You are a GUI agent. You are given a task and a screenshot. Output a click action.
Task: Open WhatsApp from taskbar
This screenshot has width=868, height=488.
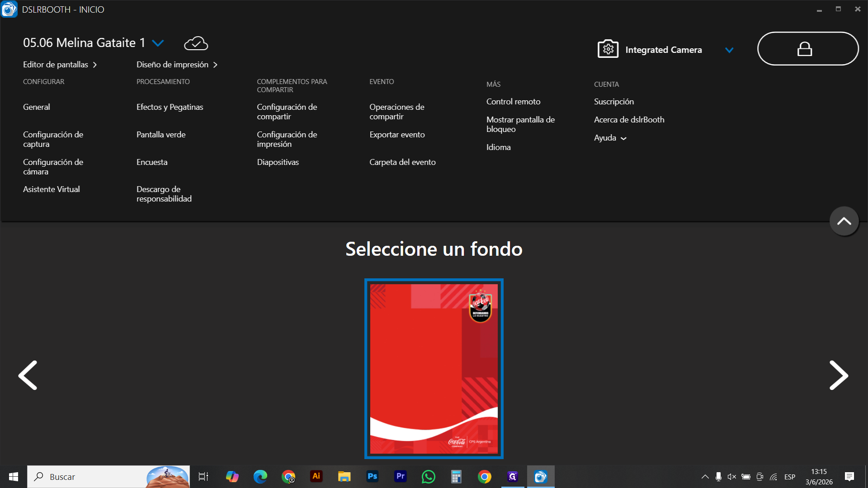(x=428, y=477)
